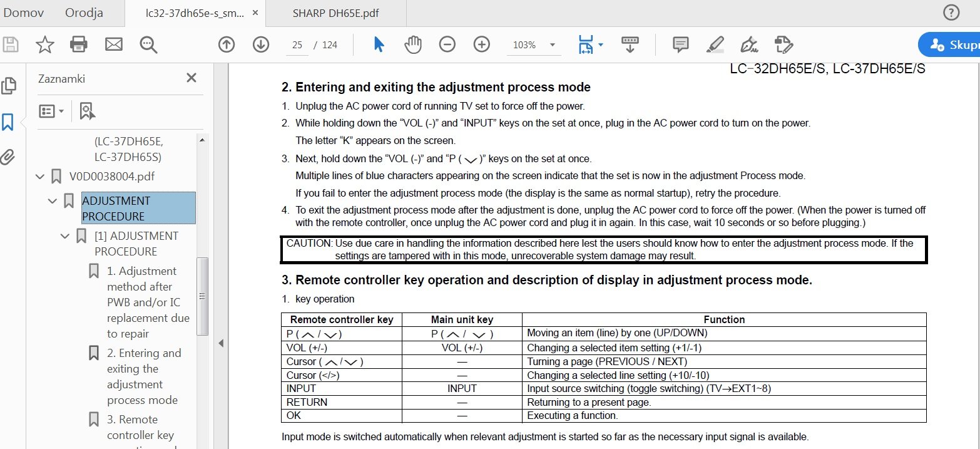Click the page number field

tap(297, 45)
